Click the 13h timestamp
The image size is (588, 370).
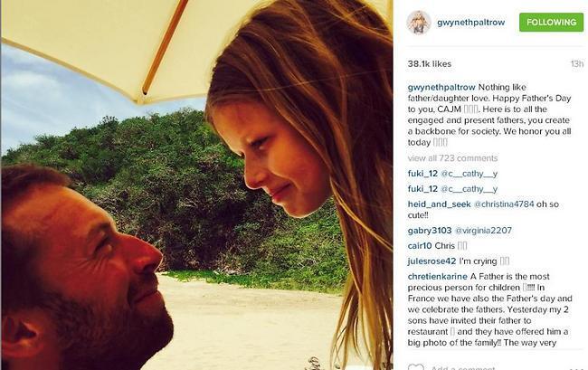pyautogui.click(x=577, y=64)
